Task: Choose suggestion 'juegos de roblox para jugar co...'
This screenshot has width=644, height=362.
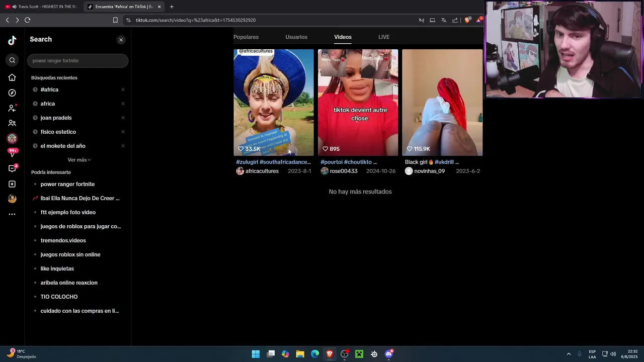Action: 80,226
